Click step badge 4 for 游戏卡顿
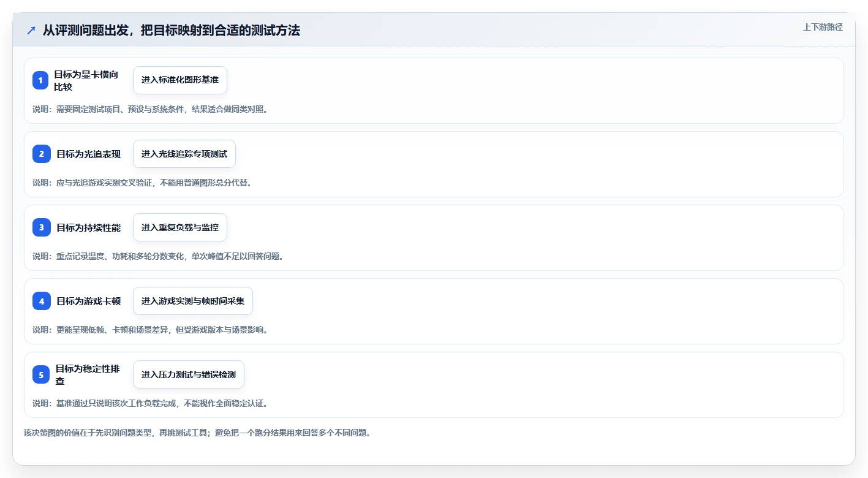 tap(42, 301)
